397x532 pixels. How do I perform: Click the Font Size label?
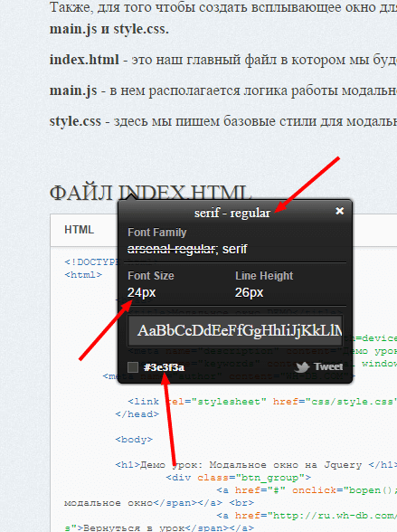(x=151, y=275)
